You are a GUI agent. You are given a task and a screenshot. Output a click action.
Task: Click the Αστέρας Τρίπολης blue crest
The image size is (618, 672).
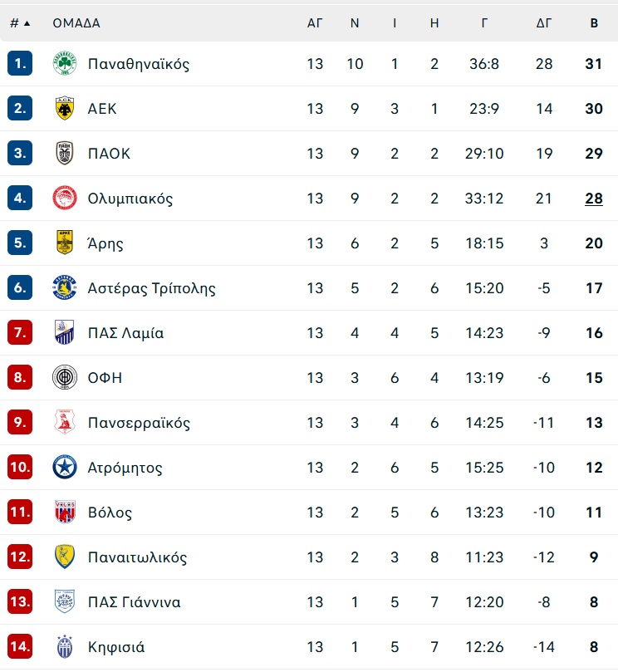(x=65, y=287)
